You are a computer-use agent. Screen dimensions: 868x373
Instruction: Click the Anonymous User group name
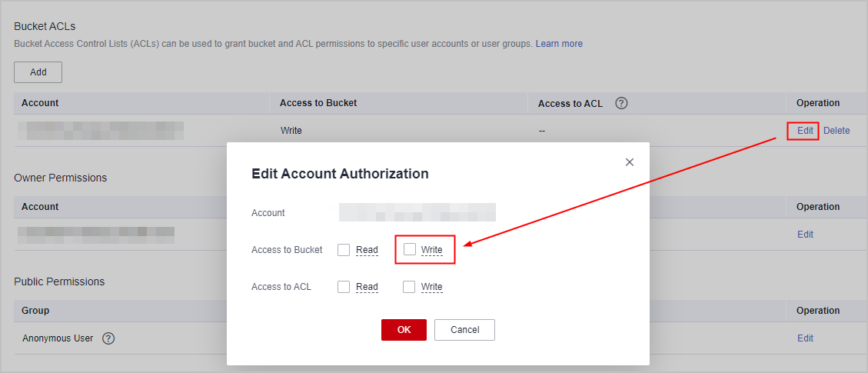pyautogui.click(x=58, y=338)
